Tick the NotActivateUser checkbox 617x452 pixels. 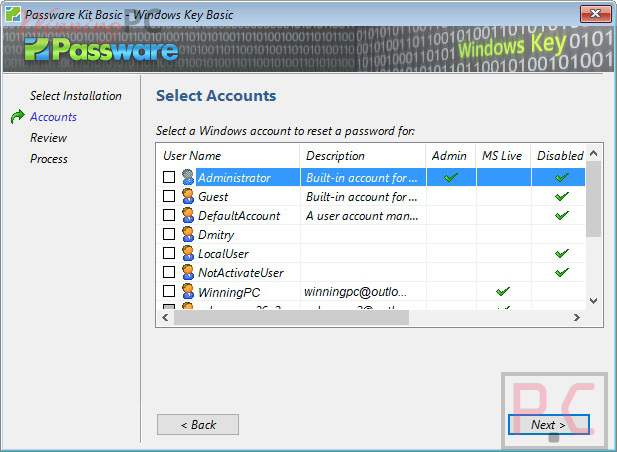pyautogui.click(x=169, y=272)
